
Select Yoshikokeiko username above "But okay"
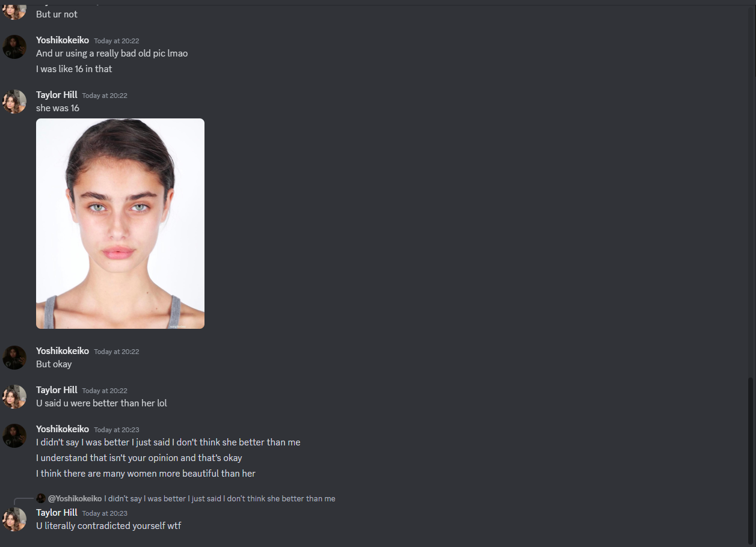tap(63, 351)
